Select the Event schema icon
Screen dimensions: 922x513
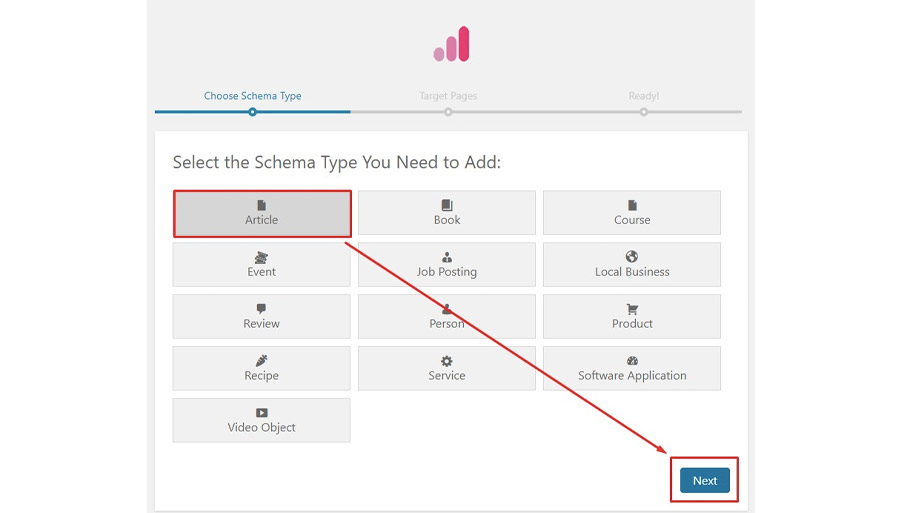[x=262, y=257]
